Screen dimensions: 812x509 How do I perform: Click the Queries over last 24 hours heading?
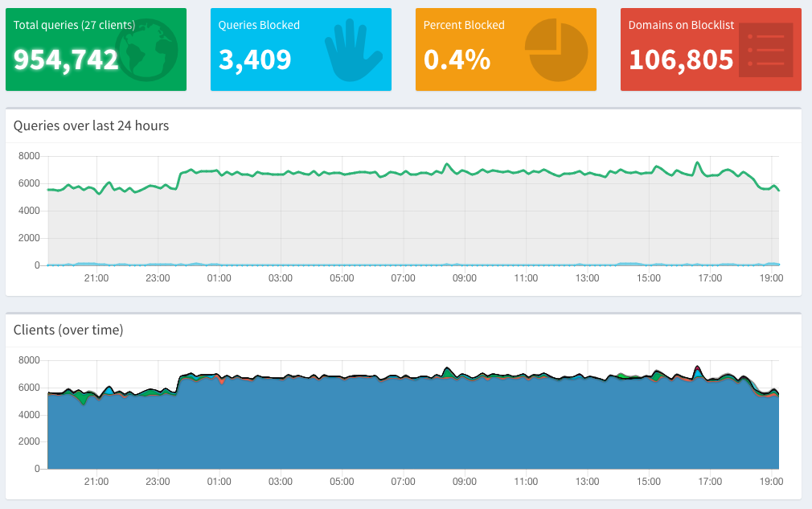(x=91, y=125)
